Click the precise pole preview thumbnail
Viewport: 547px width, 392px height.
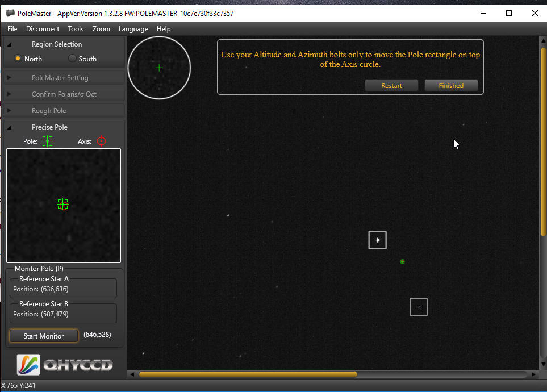pos(64,205)
